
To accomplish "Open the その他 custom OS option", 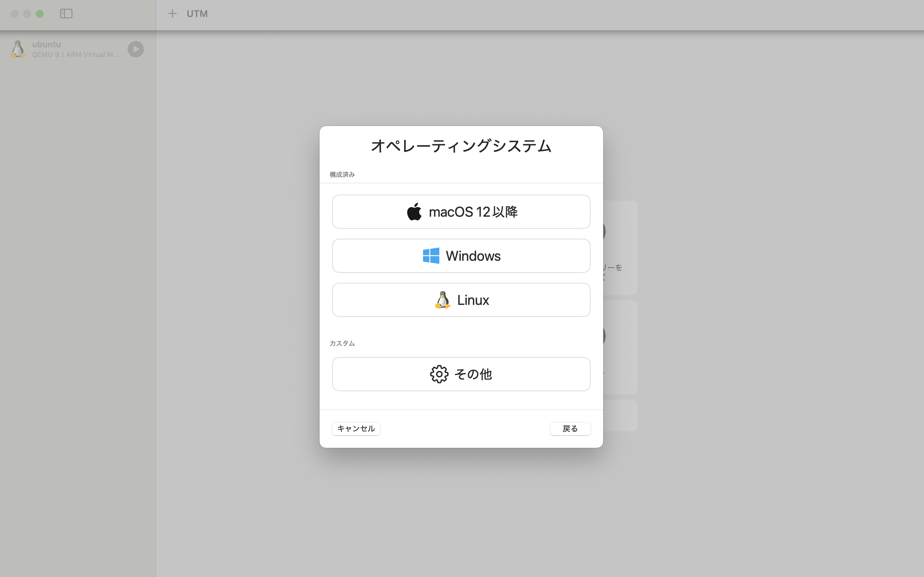I will coord(461,374).
